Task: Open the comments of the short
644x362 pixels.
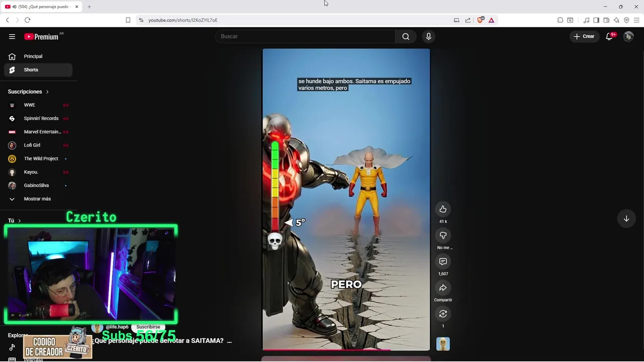Action: click(x=443, y=261)
